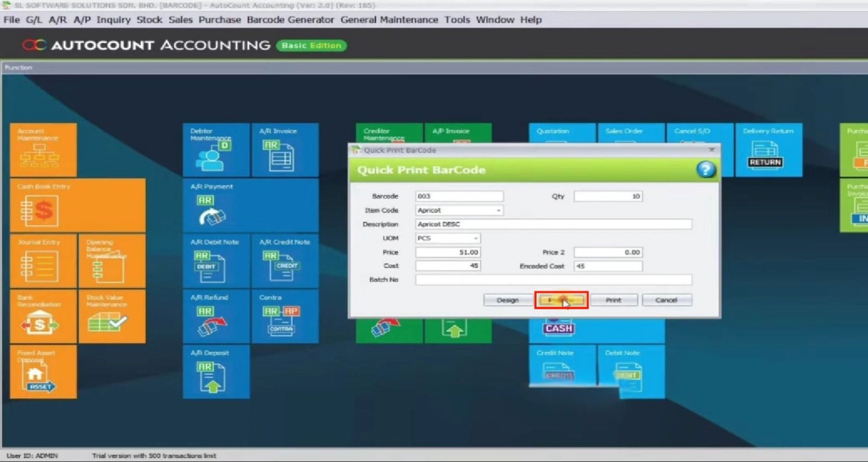
Task: Open the Delivery Return tile
Action: click(x=769, y=150)
